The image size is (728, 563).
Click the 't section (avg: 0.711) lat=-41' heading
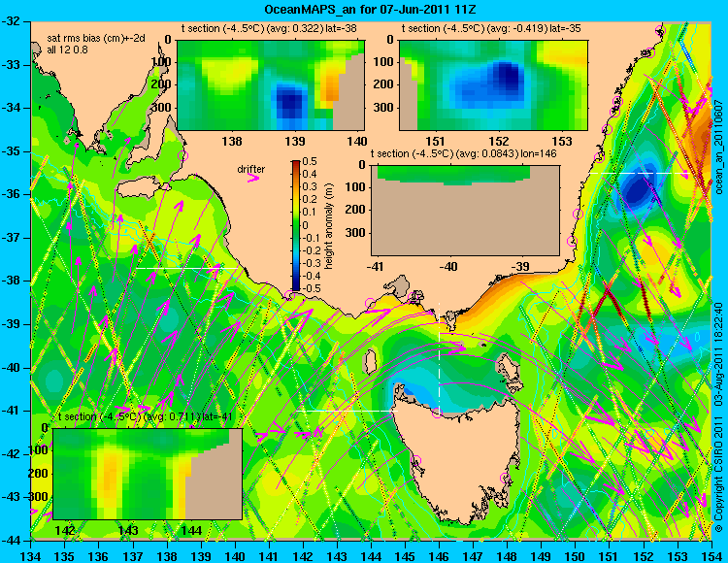coord(146,416)
